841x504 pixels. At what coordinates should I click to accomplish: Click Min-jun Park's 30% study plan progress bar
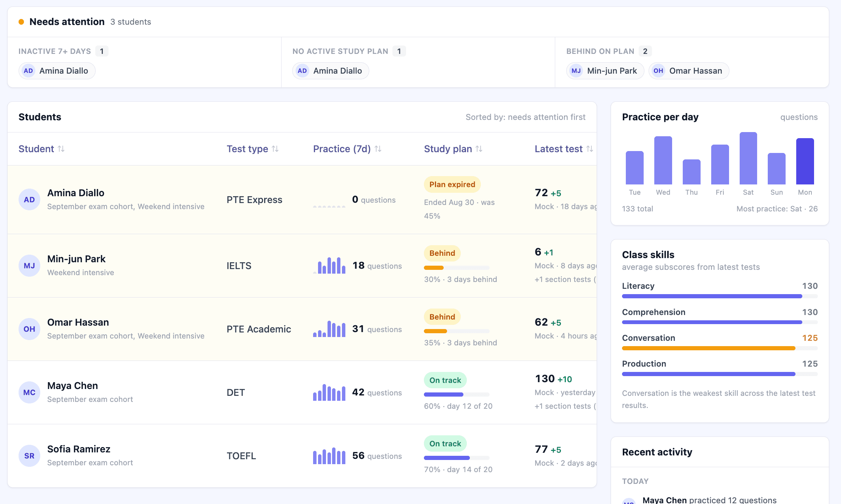pyautogui.click(x=457, y=268)
